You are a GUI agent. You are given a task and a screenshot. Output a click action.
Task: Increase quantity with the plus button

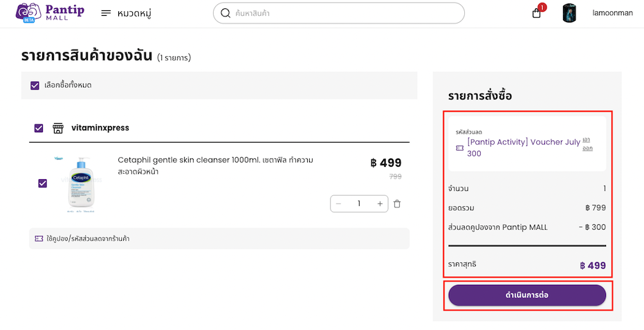coord(380,204)
